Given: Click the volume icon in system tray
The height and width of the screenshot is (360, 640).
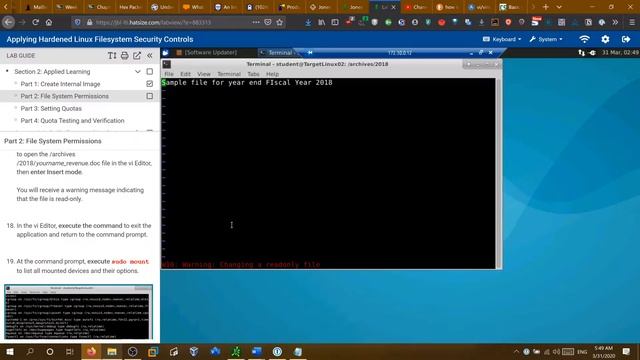Looking at the screenshot, I should coord(556,351).
